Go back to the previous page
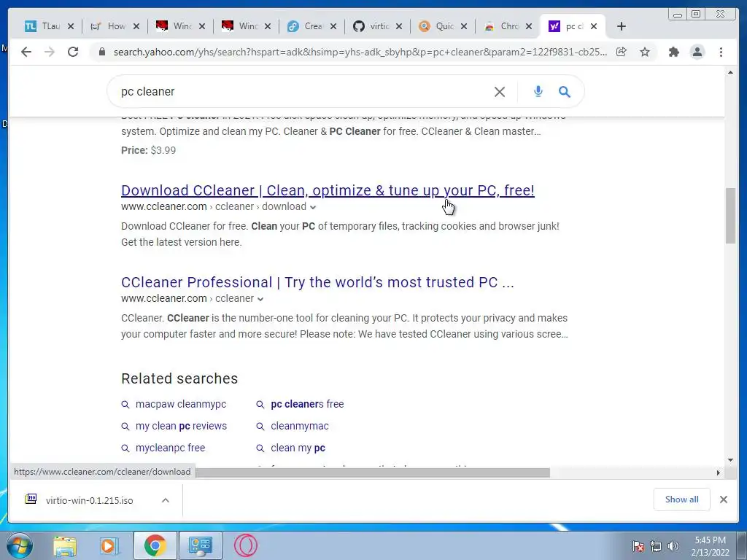 [26, 52]
